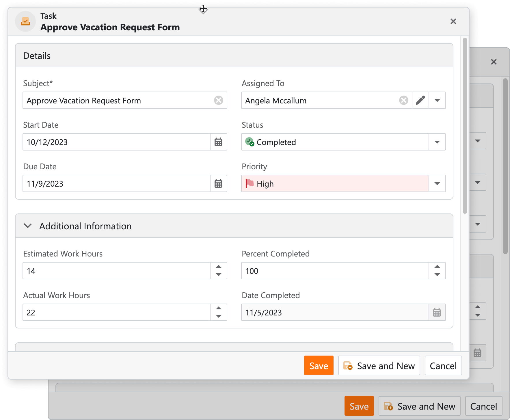Image resolution: width=510 pixels, height=420 pixels.
Task: Click the red High priority flag icon
Action: tap(249, 183)
